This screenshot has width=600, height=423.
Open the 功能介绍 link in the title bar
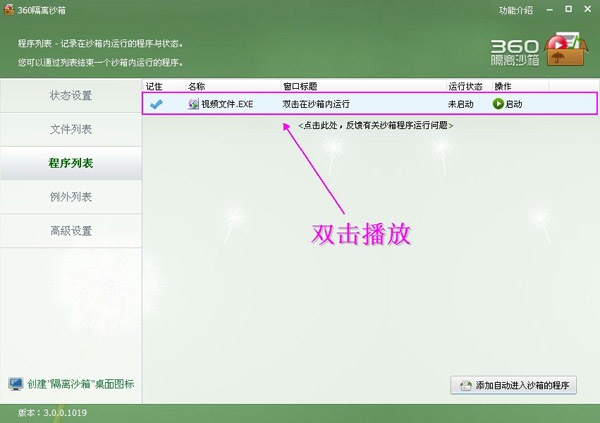[515, 10]
